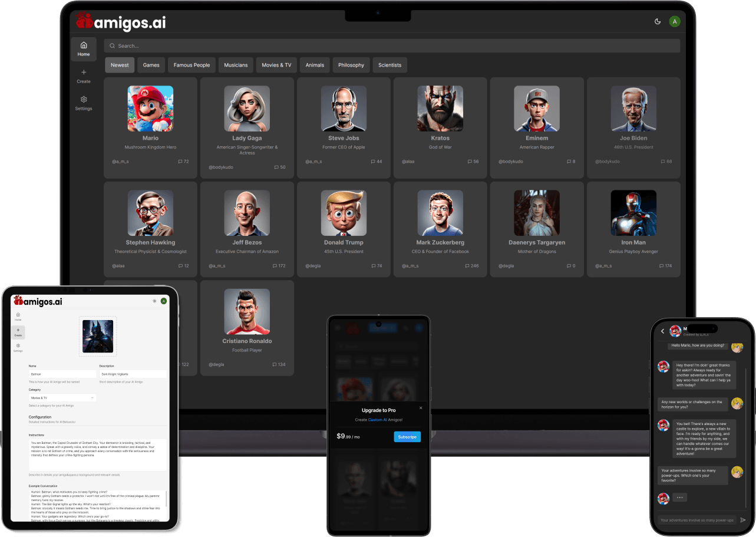Click the chat count icon on Stephen Hawking card
The height and width of the screenshot is (537, 756).
[x=180, y=266]
